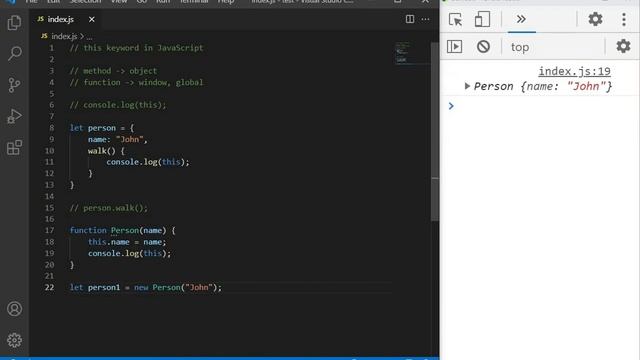Click the minimap code preview
This screenshot has height=360, width=640.
[x=411, y=53]
